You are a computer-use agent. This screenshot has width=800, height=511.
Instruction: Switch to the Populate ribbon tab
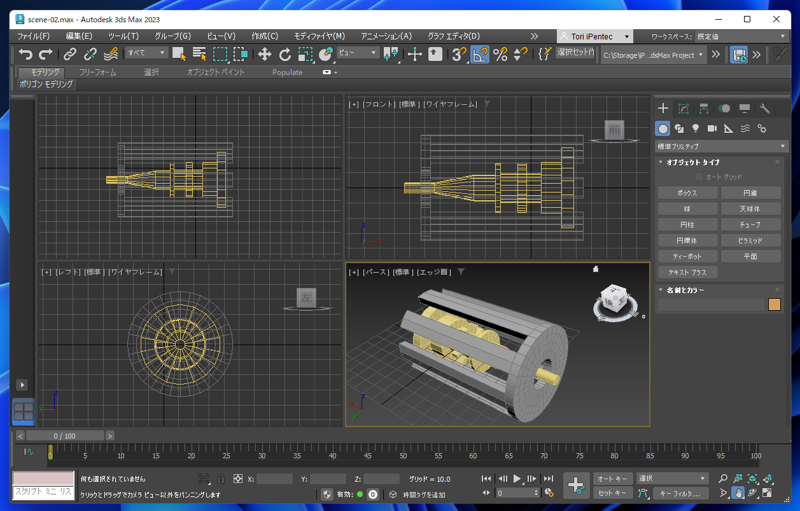pos(287,72)
